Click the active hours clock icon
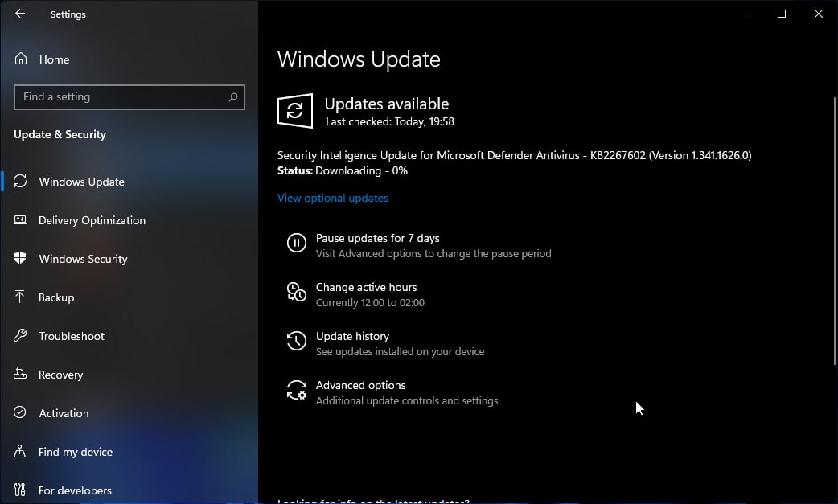 297,292
